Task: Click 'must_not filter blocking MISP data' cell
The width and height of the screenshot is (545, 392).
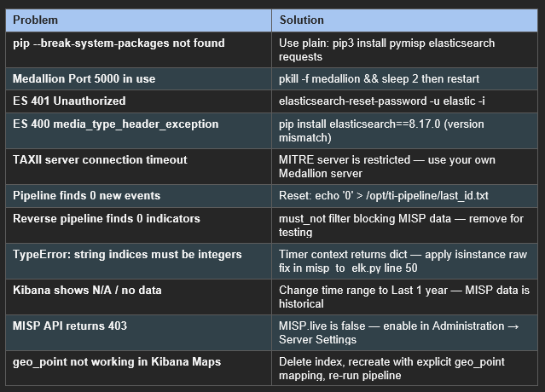Action: point(404,225)
